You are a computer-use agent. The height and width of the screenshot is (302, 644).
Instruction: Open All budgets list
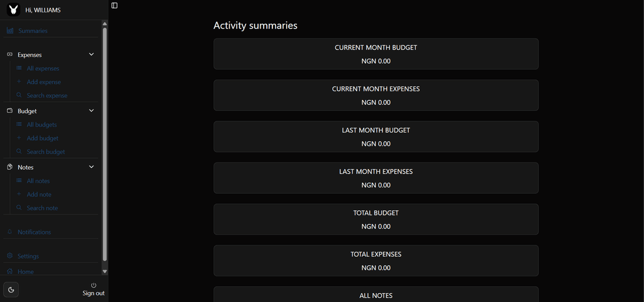click(x=41, y=125)
